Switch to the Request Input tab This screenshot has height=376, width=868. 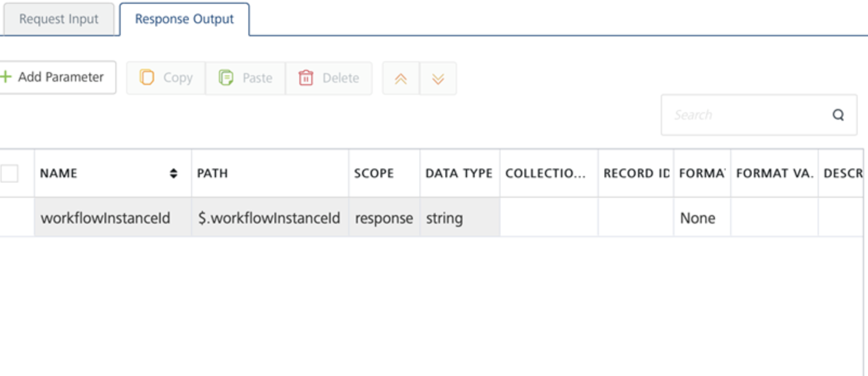point(58,19)
